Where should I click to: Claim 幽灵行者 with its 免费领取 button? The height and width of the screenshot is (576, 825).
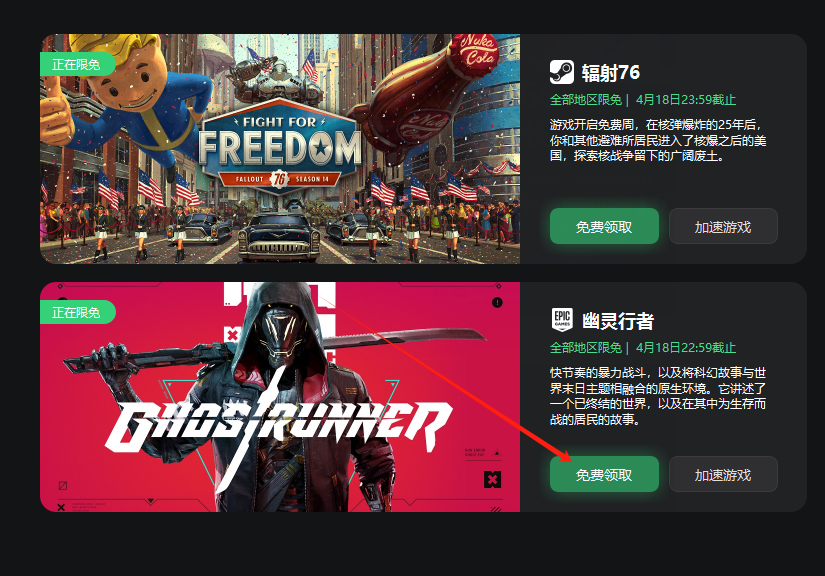pyautogui.click(x=604, y=474)
